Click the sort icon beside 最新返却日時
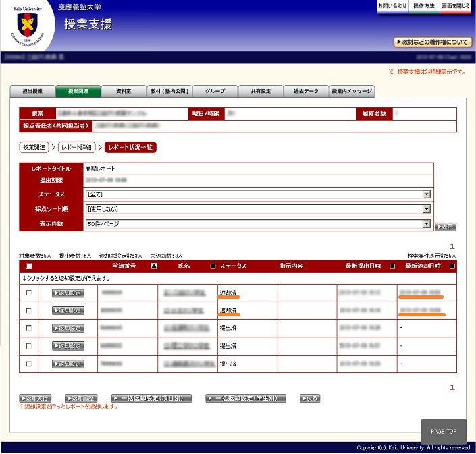This screenshot has width=476, height=454. [452, 266]
